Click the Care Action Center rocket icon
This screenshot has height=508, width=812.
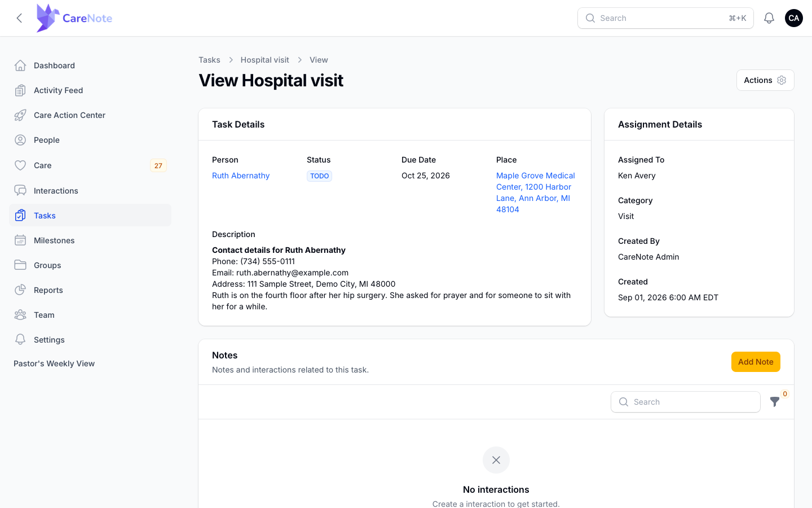(20, 115)
